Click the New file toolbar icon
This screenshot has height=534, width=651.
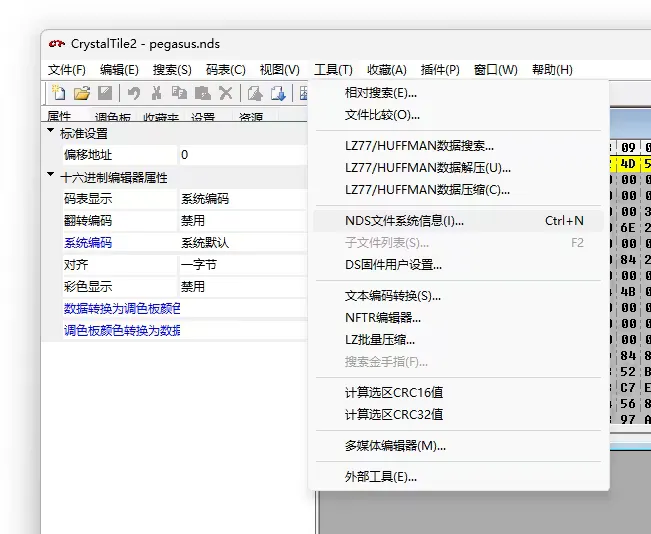59,93
